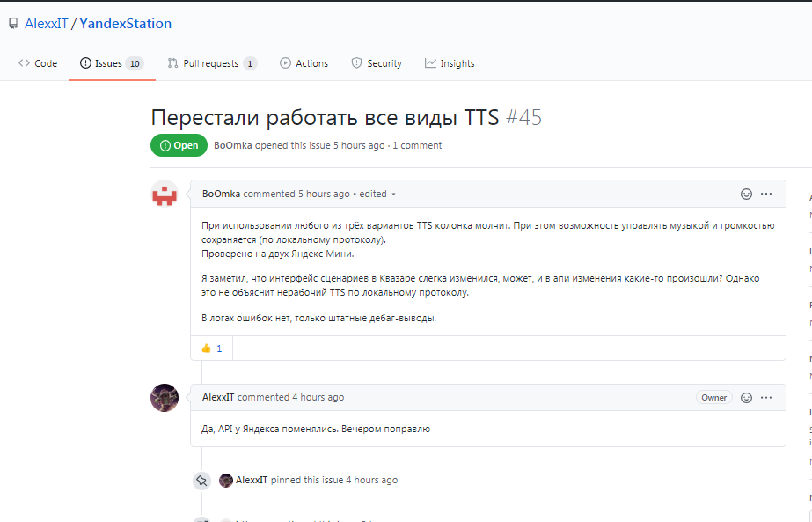Click the '4 hours ago' timestamp on AlexxIT's comment
Viewport: 812px width, 522px height.
[318, 397]
